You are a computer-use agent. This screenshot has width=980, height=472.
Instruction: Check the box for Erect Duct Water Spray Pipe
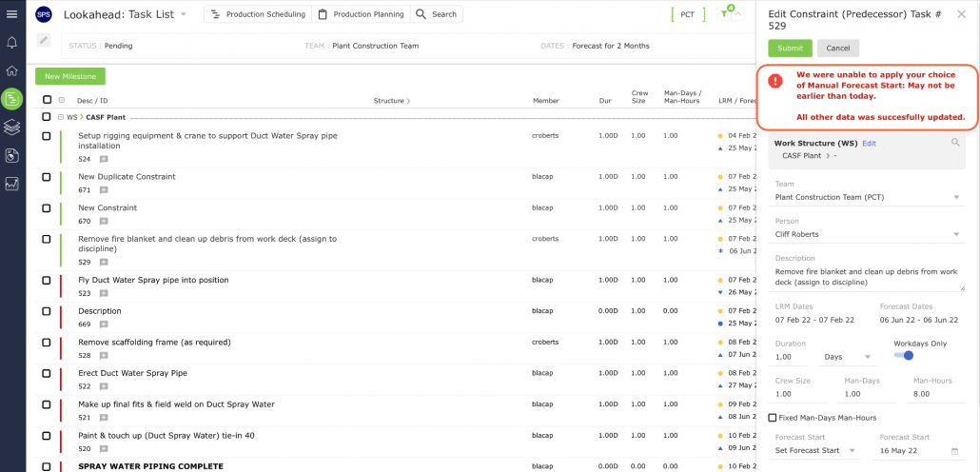[47, 373]
